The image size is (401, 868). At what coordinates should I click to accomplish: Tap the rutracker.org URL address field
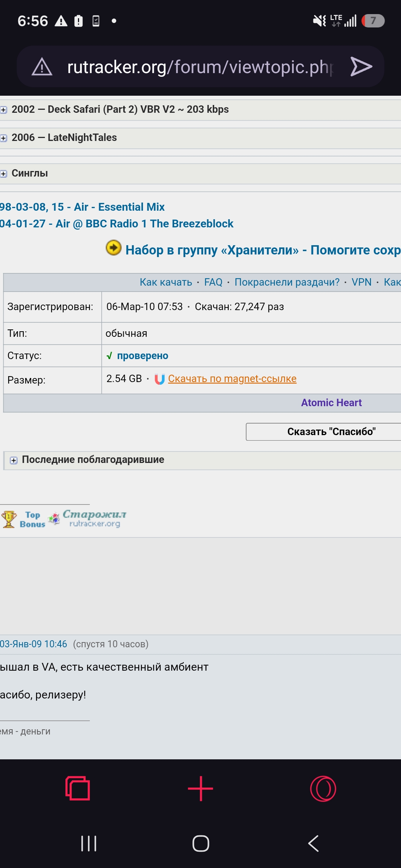pos(200,67)
